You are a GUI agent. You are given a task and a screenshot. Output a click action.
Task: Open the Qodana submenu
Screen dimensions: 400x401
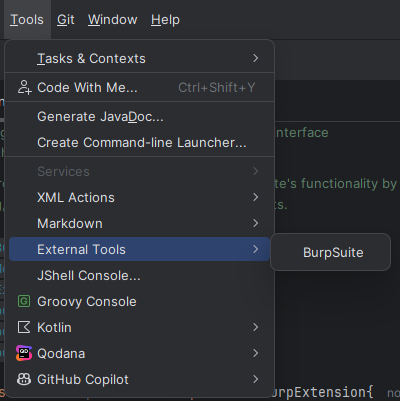click(139, 353)
